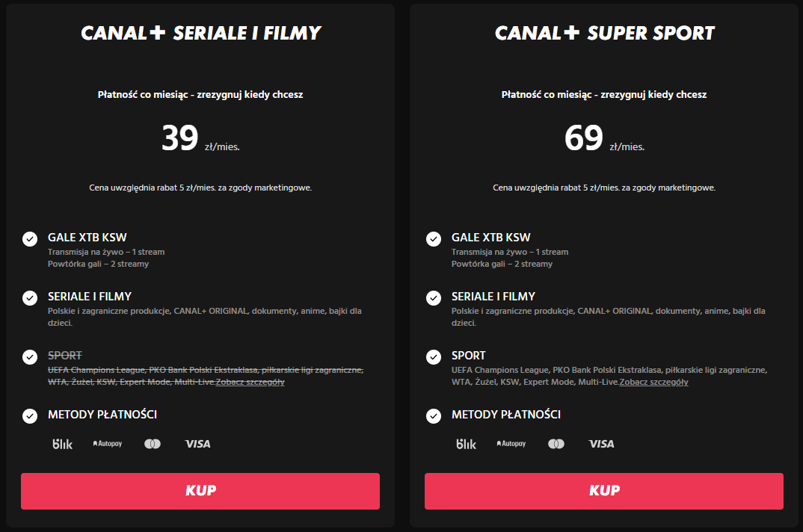803x532 pixels.
Task: Click the Autopay logo in Seriale i Filmy
Action: pyautogui.click(x=107, y=444)
